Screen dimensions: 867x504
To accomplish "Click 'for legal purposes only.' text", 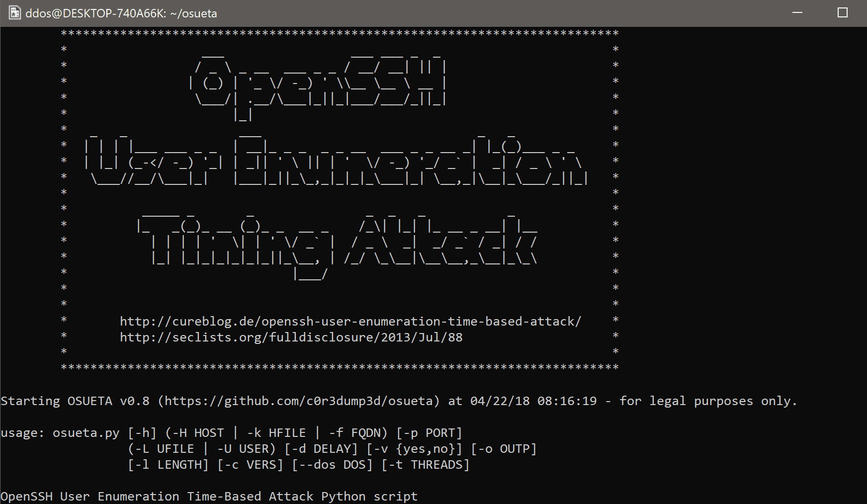I will click(x=708, y=401).
